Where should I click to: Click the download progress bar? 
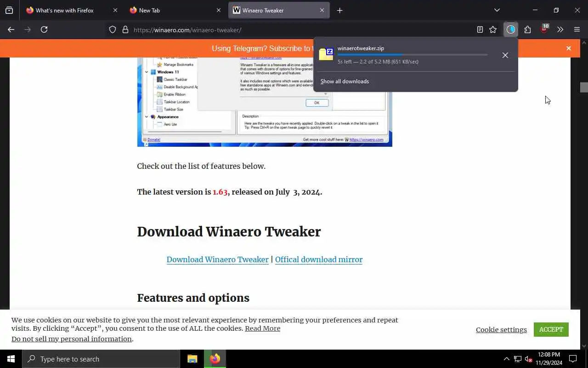[413, 55]
